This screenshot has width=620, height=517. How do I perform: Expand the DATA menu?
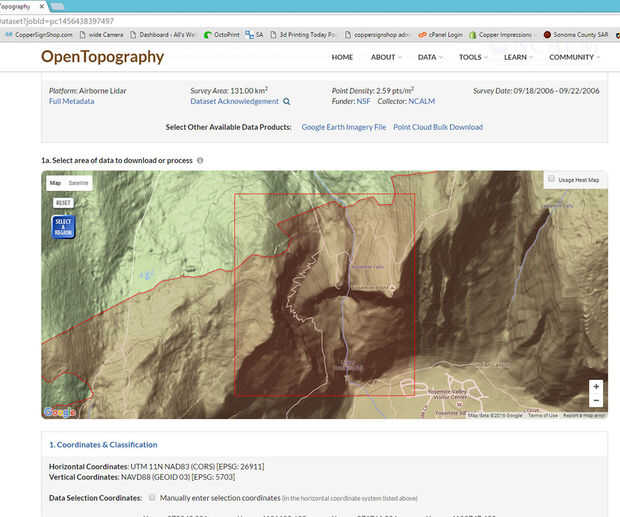point(429,57)
